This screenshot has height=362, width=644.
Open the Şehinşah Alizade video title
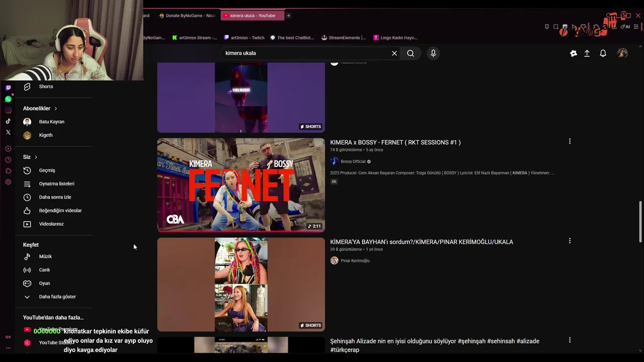click(435, 345)
